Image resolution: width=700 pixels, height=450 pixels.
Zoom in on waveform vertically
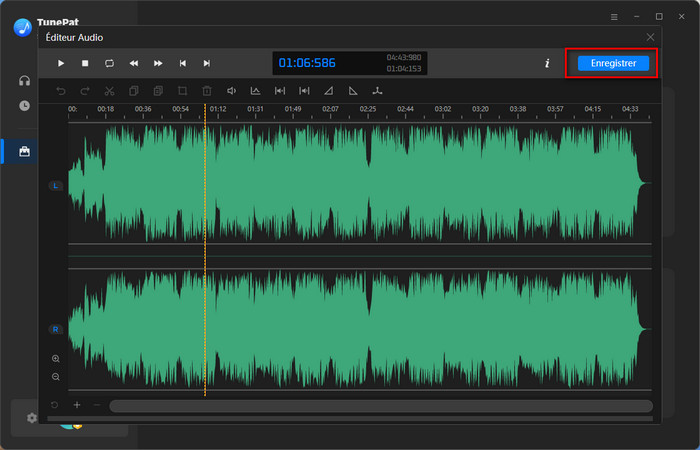pos(55,358)
